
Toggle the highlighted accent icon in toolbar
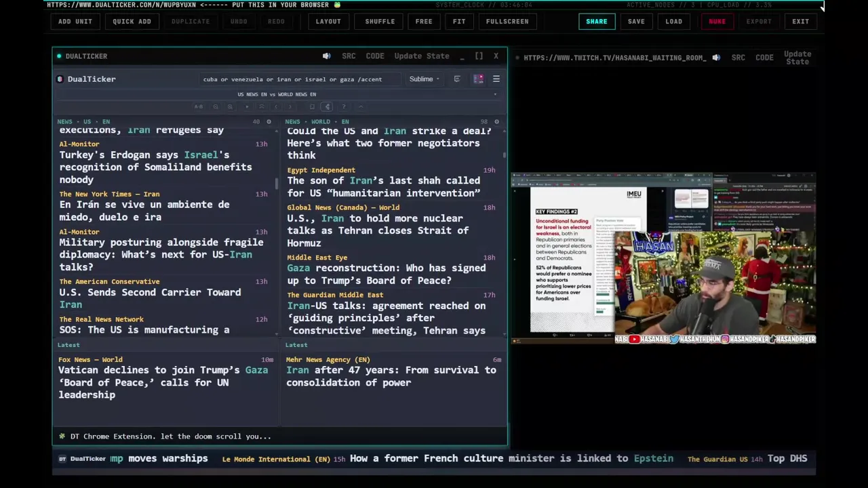coord(327,106)
